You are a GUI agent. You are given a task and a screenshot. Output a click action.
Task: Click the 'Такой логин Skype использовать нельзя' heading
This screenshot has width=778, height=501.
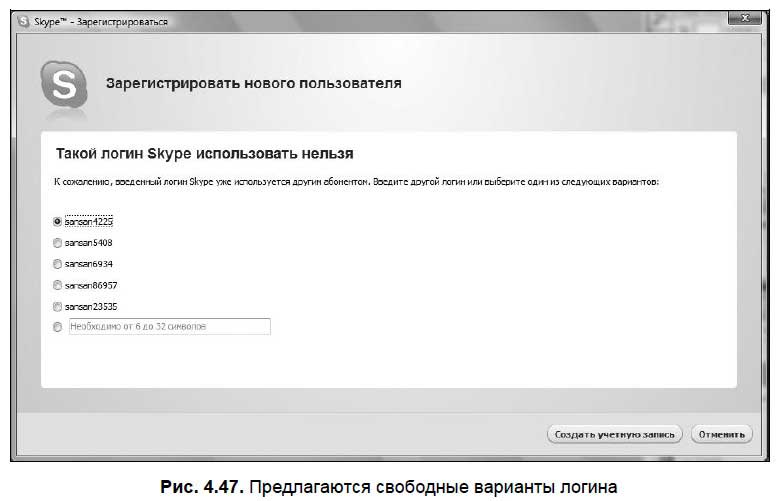point(203,155)
